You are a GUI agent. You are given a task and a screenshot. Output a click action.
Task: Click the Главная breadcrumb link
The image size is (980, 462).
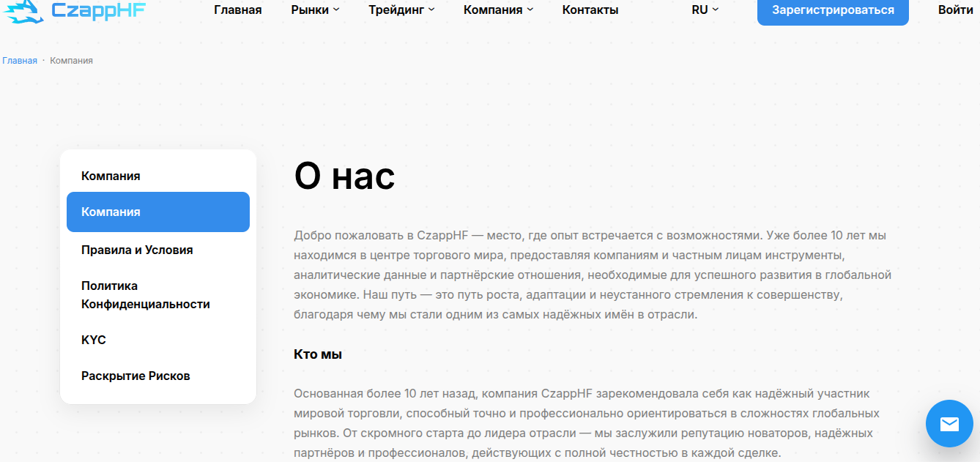tap(20, 60)
